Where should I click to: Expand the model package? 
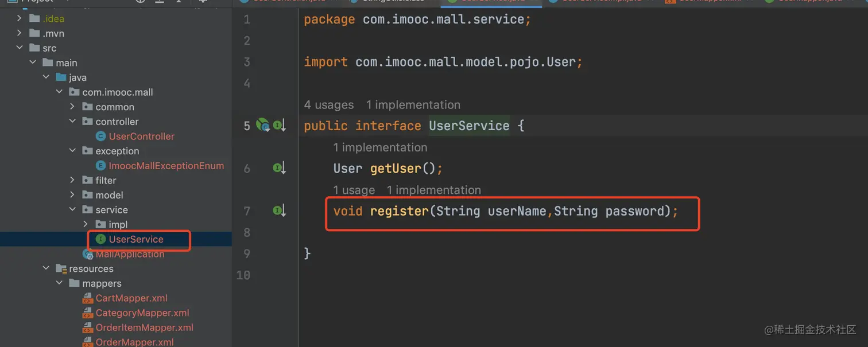[72, 195]
